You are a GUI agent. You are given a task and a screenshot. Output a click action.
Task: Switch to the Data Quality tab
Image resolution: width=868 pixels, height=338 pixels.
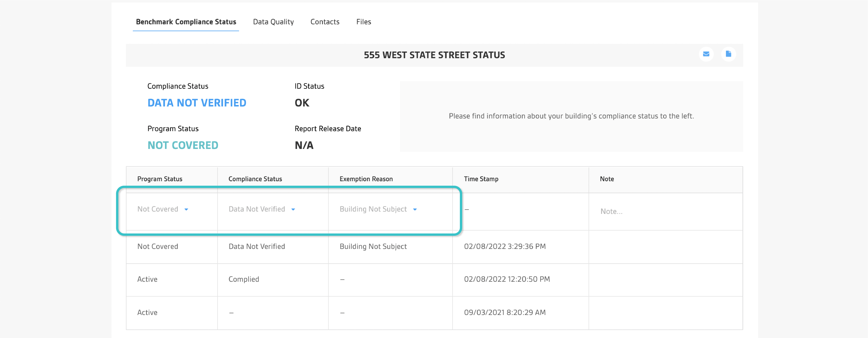(x=273, y=22)
